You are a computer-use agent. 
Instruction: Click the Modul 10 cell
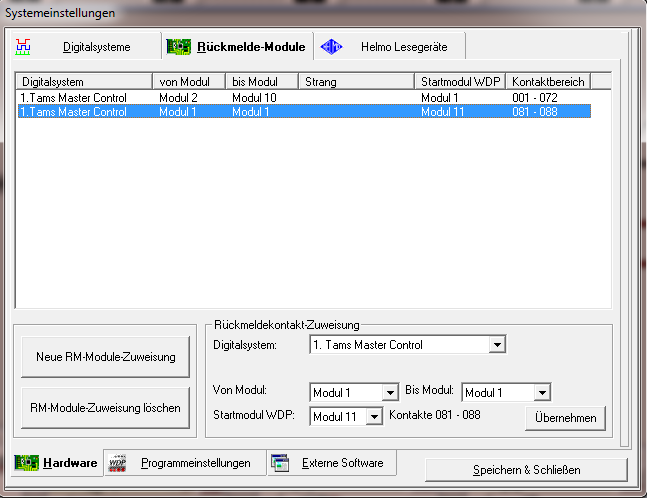pos(254,98)
